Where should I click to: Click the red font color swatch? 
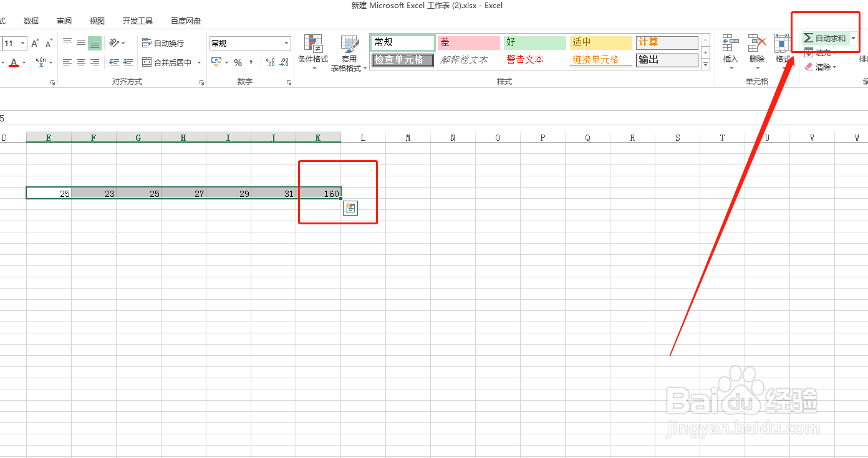click(14, 62)
